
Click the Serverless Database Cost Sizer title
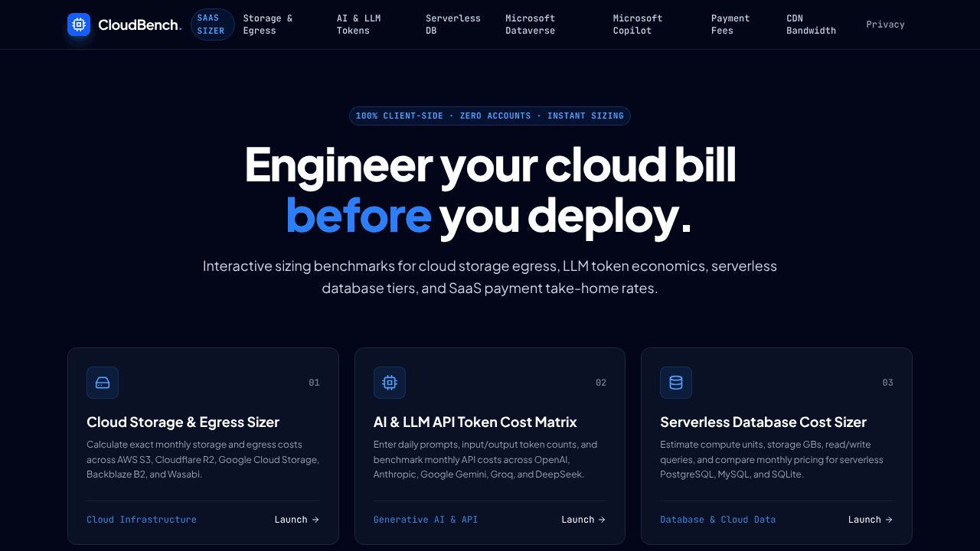click(x=763, y=422)
